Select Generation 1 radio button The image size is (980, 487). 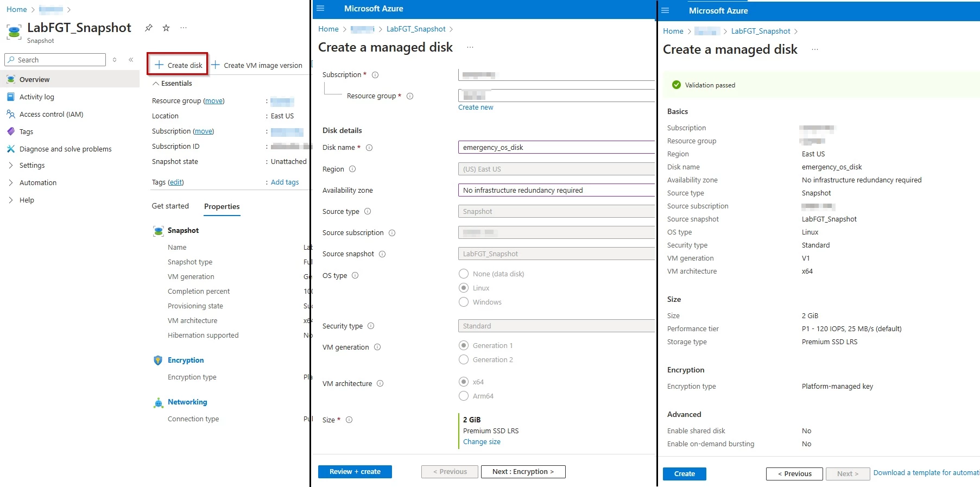click(x=464, y=345)
